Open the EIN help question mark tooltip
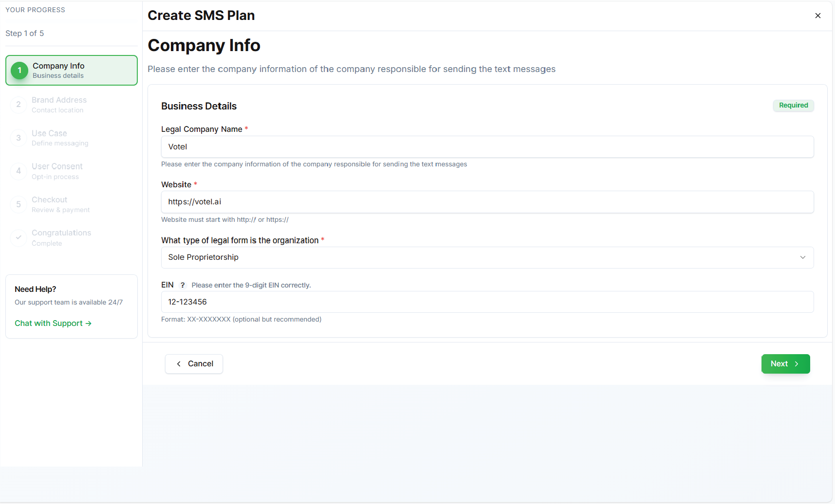 (x=183, y=285)
